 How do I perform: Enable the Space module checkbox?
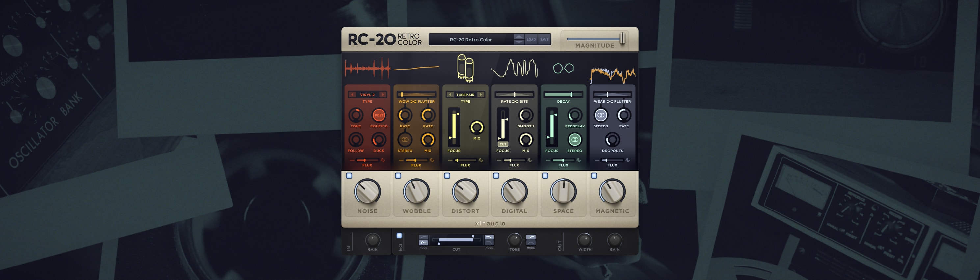click(x=545, y=176)
